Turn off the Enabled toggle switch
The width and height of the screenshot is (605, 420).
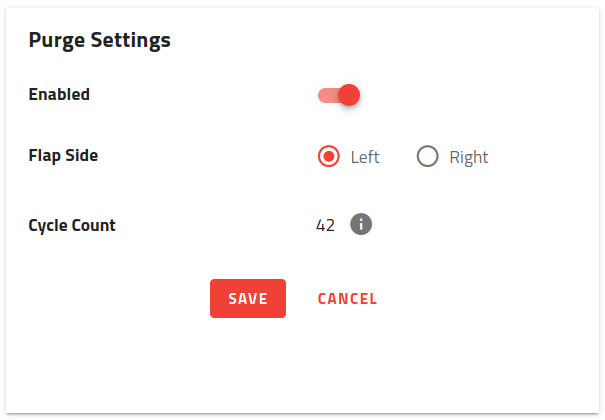click(338, 95)
